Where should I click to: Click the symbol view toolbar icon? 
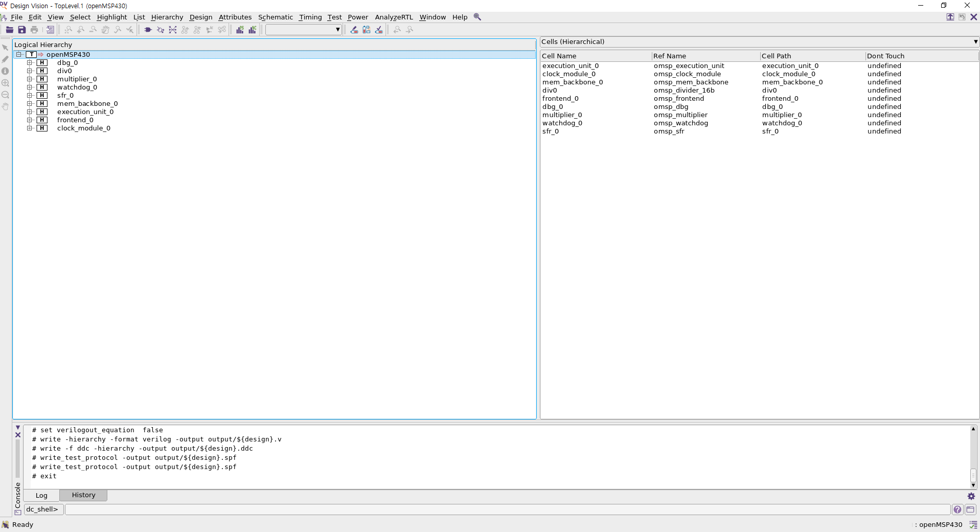coord(161,30)
